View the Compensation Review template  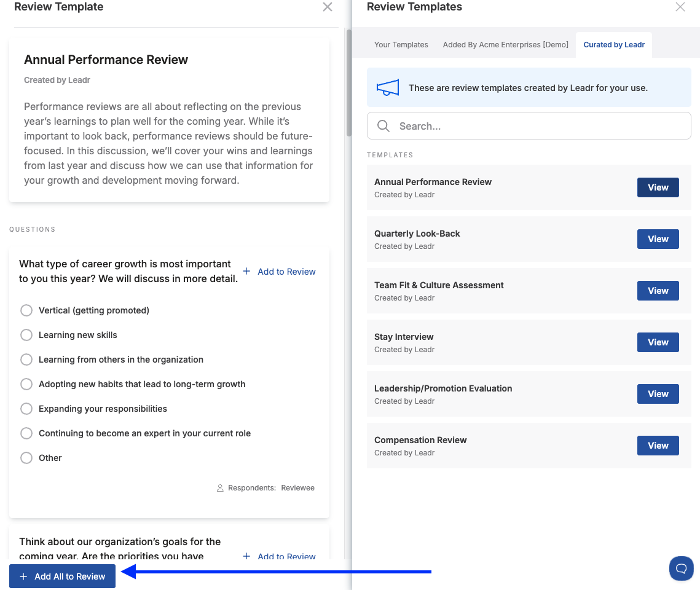coord(658,446)
